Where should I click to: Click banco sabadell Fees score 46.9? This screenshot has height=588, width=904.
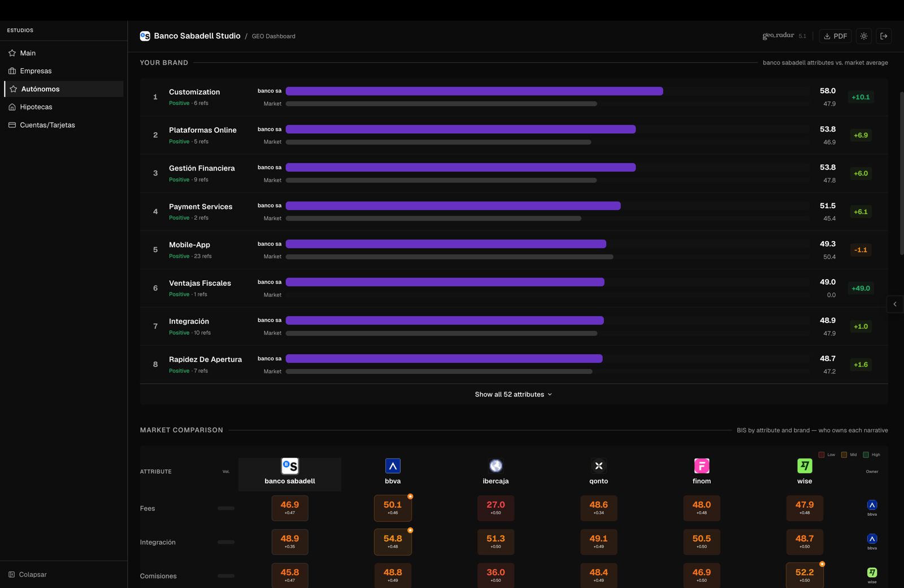(x=290, y=508)
